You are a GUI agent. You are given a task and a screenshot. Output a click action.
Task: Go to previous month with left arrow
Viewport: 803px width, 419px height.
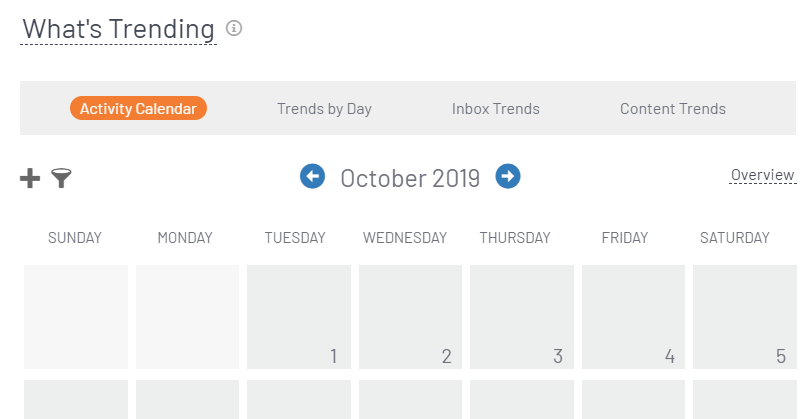313,177
